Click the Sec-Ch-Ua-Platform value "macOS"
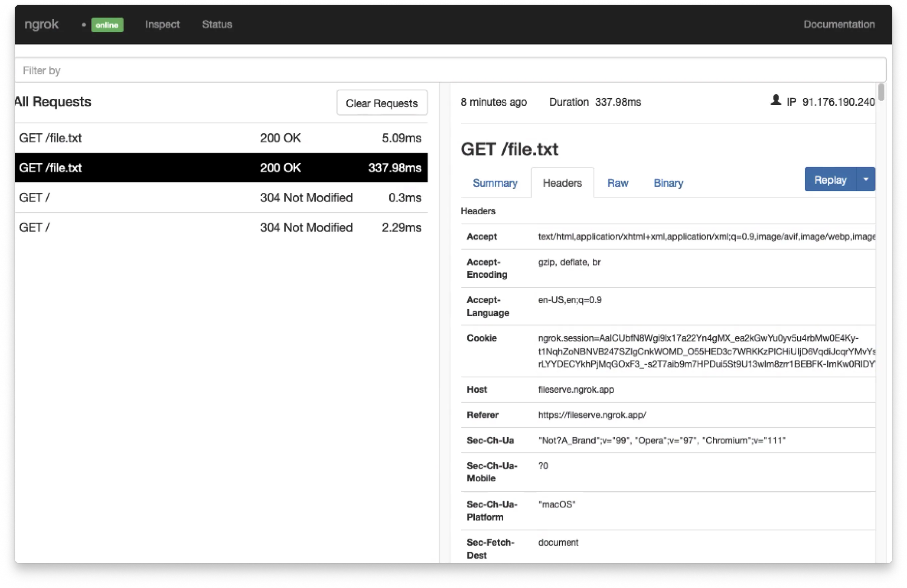The width and height of the screenshot is (907, 588). coord(557,505)
